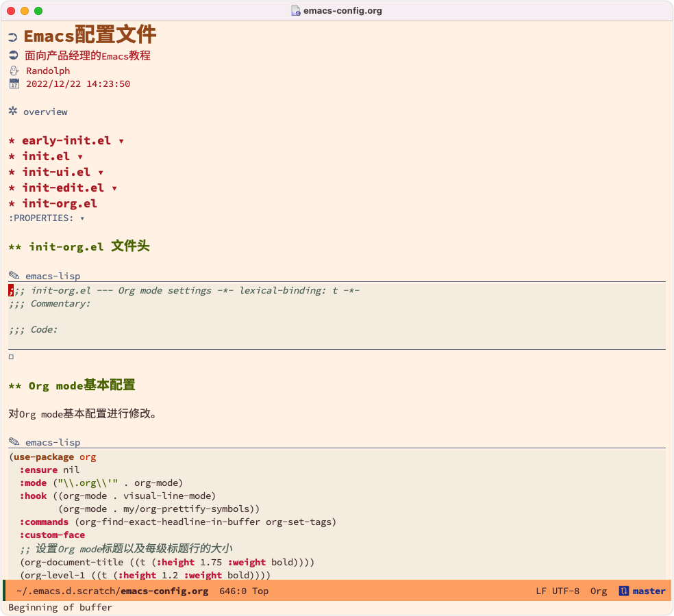This screenshot has width=674, height=616.
Task: Click the pencil icon above use-package block
Action: click(14, 441)
